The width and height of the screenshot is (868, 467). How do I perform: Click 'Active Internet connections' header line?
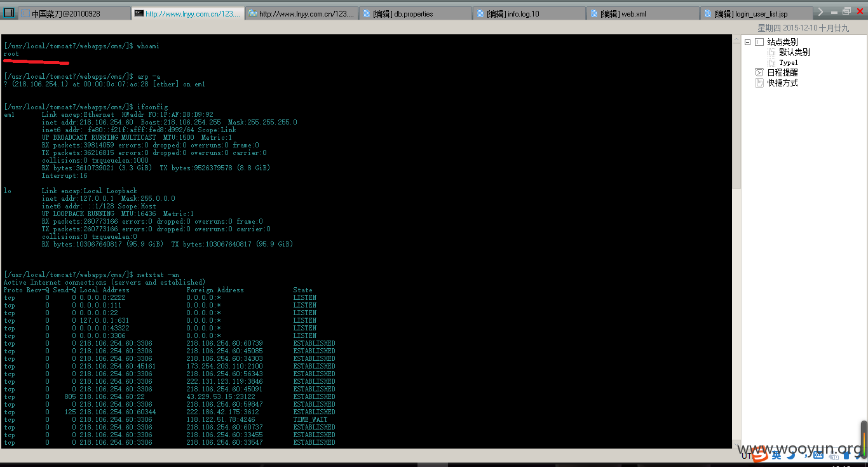pos(104,282)
